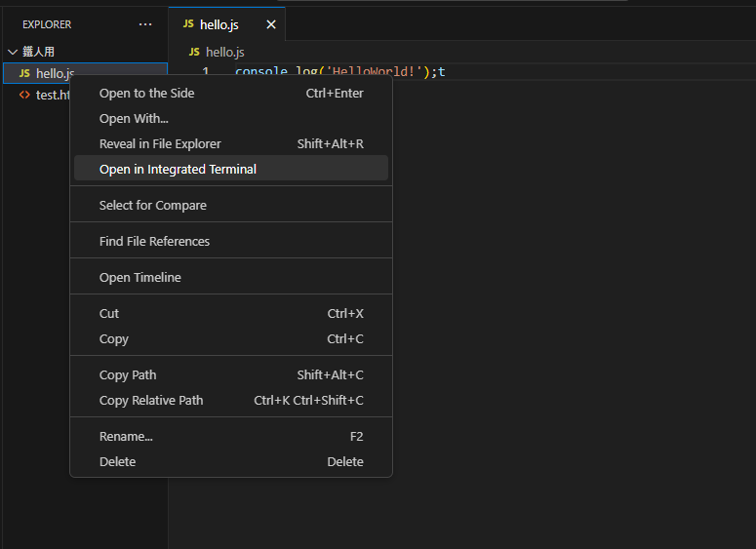This screenshot has height=549, width=756.
Task: Choose Open With... from context menu
Action: [231, 119]
